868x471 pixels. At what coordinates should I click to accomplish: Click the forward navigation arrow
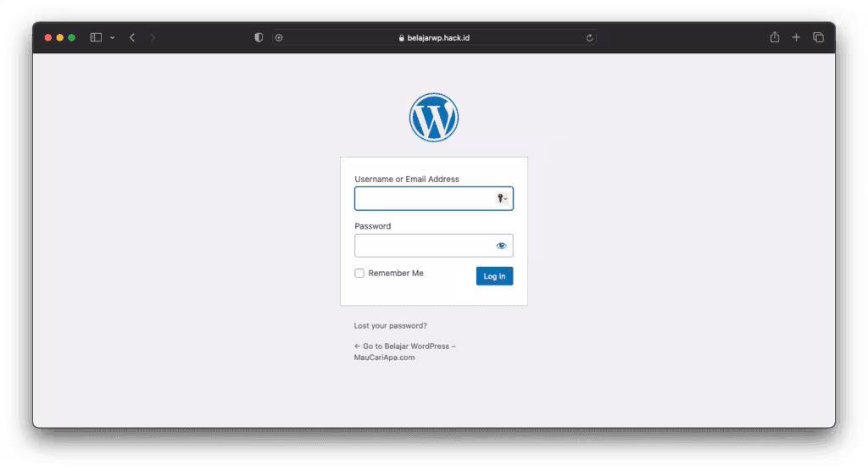pos(153,37)
